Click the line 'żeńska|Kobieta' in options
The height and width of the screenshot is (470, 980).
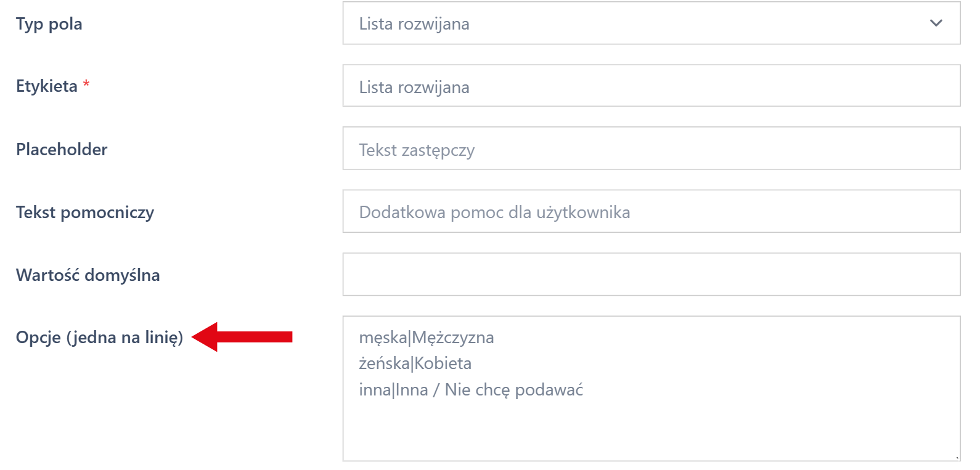pyautogui.click(x=414, y=363)
